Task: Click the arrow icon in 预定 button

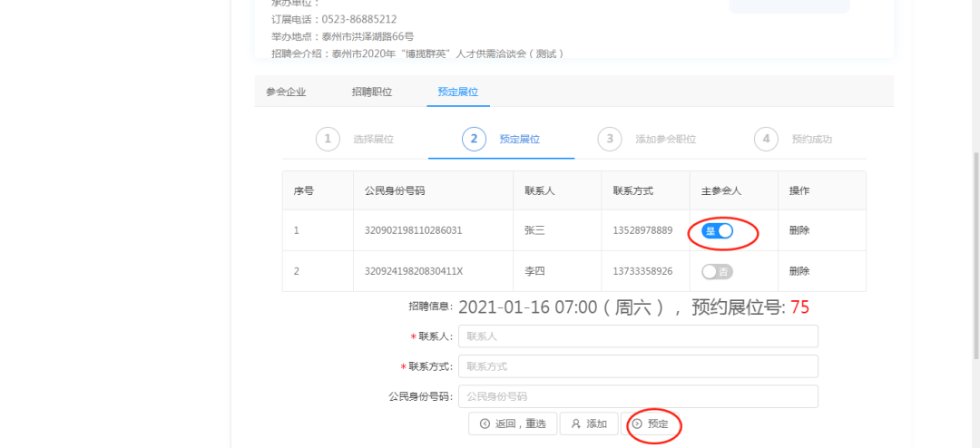Action: tap(637, 424)
